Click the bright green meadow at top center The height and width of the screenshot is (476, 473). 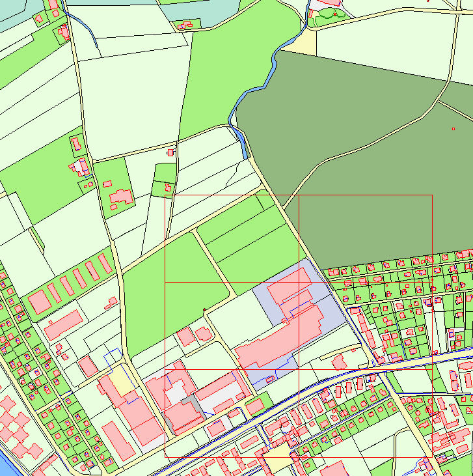tap(228, 72)
